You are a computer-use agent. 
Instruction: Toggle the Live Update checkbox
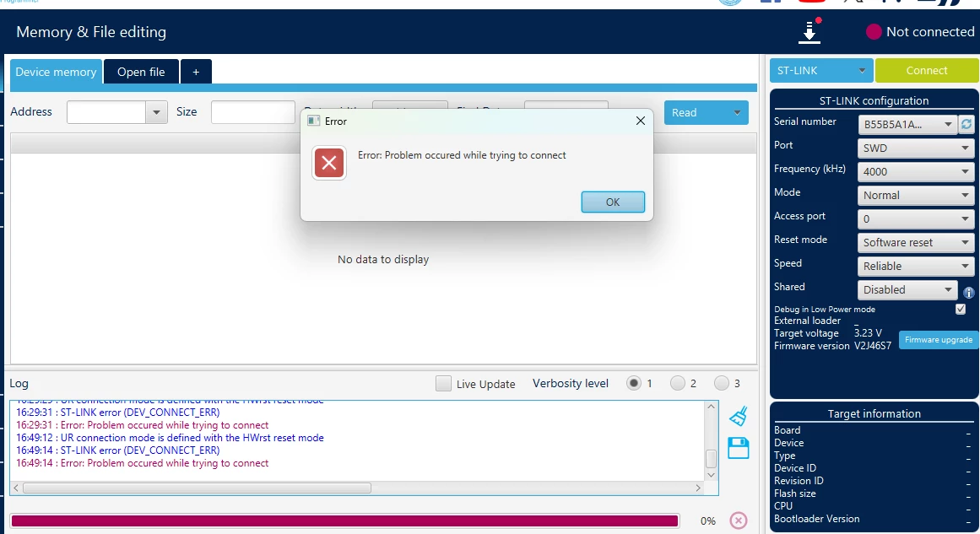tap(443, 384)
